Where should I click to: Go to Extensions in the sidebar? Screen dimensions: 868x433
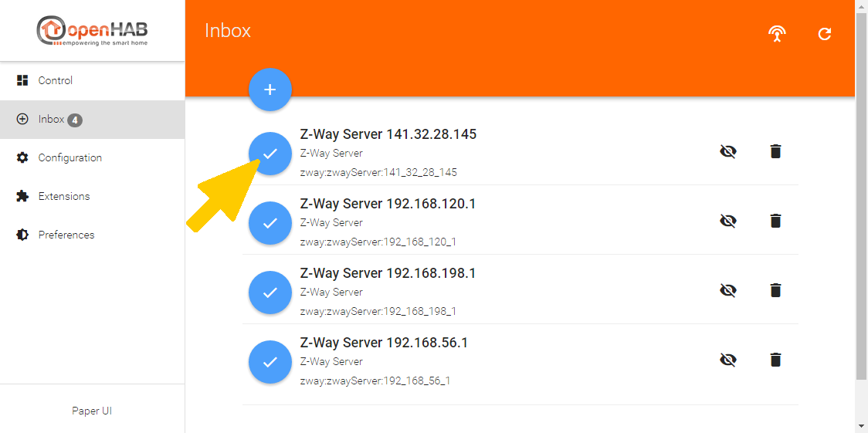point(64,196)
